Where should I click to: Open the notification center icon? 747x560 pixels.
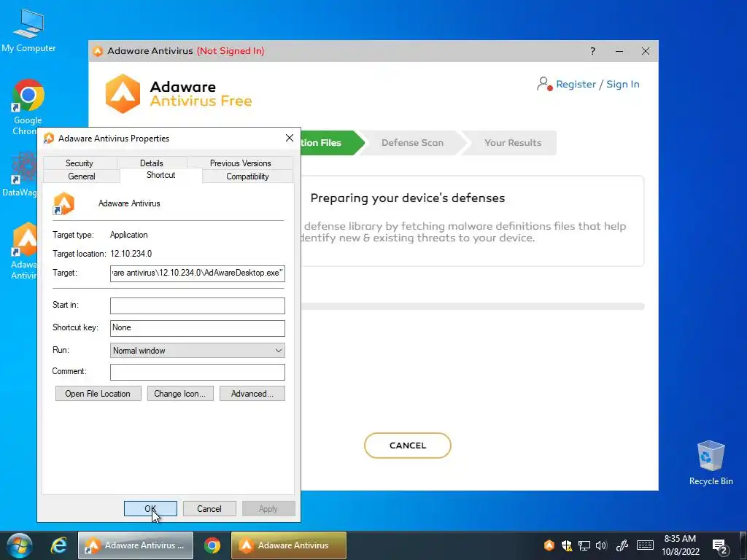tap(720, 545)
